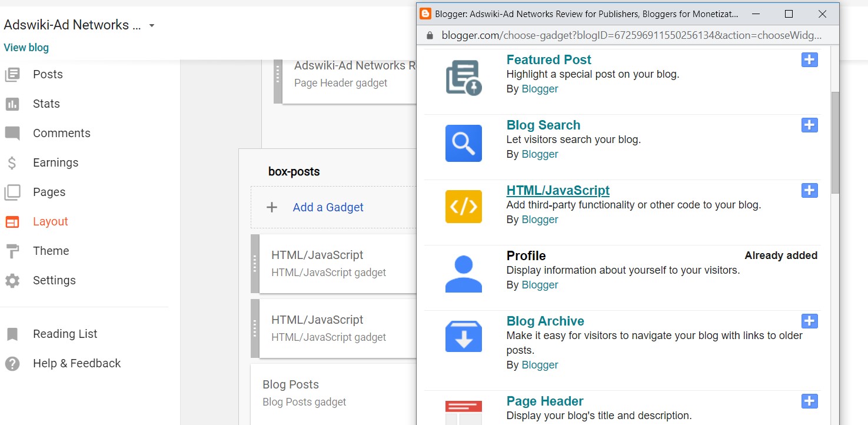
Task: Click the View blog link
Action: [26, 48]
